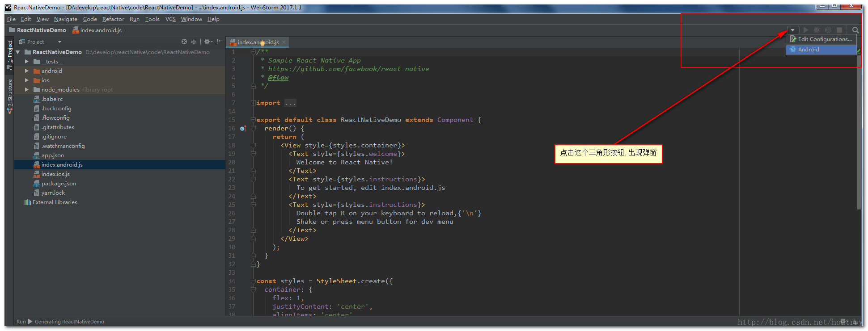Image resolution: width=868 pixels, height=331 pixels.
Task: Open the Code menu
Action: click(x=90, y=19)
